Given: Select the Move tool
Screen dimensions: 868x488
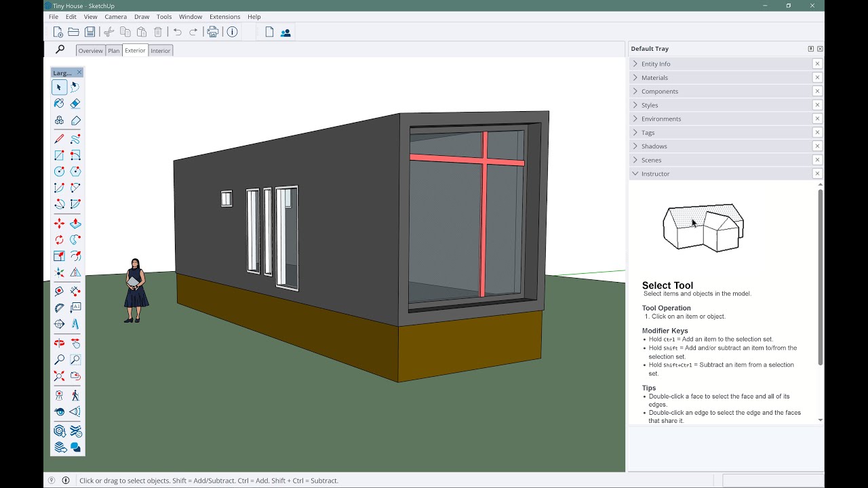Looking at the screenshot, I should pyautogui.click(x=59, y=224).
